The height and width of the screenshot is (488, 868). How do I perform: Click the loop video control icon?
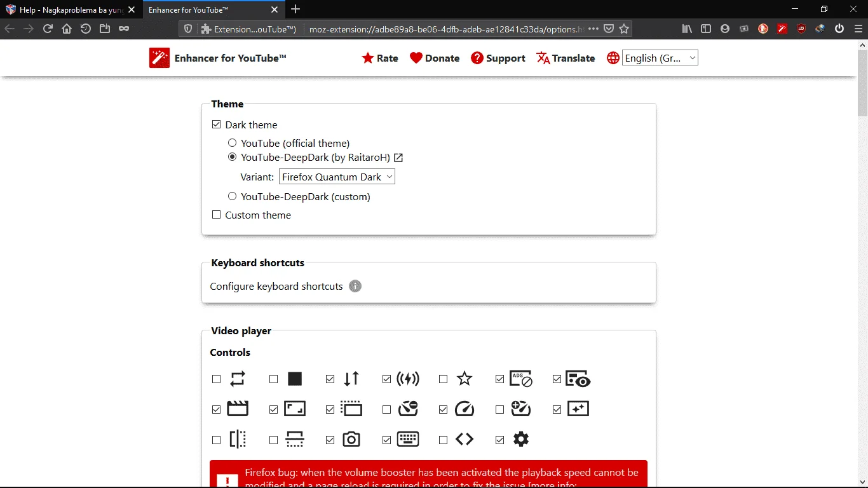point(238,379)
